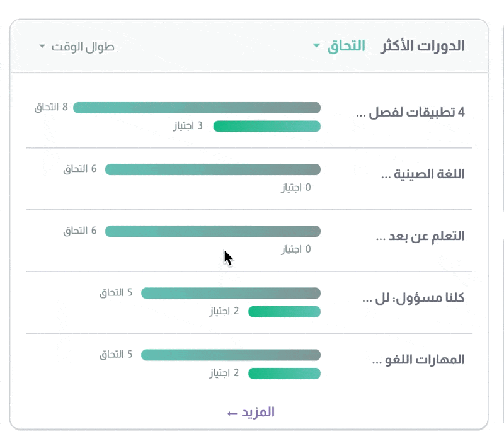Image resolution: width=504 pixels, height=446 pixels.
Task: Click اللغة الصينية 6 التحاق bar
Action: click(213, 169)
